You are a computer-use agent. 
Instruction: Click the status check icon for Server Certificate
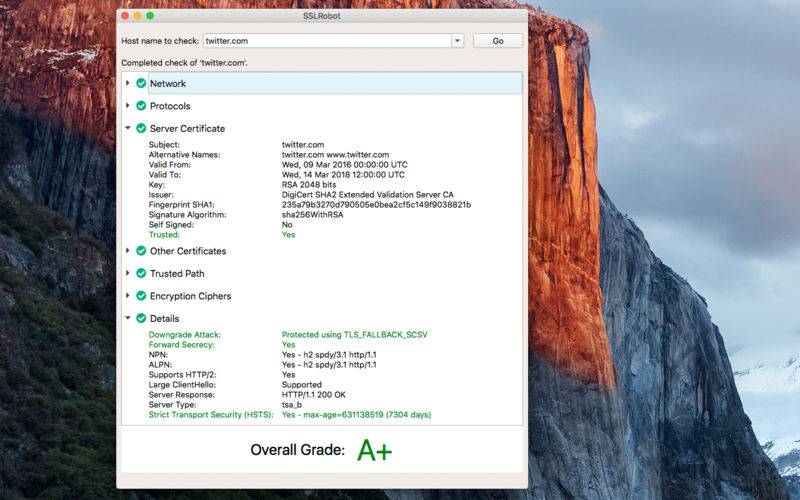[x=141, y=128]
